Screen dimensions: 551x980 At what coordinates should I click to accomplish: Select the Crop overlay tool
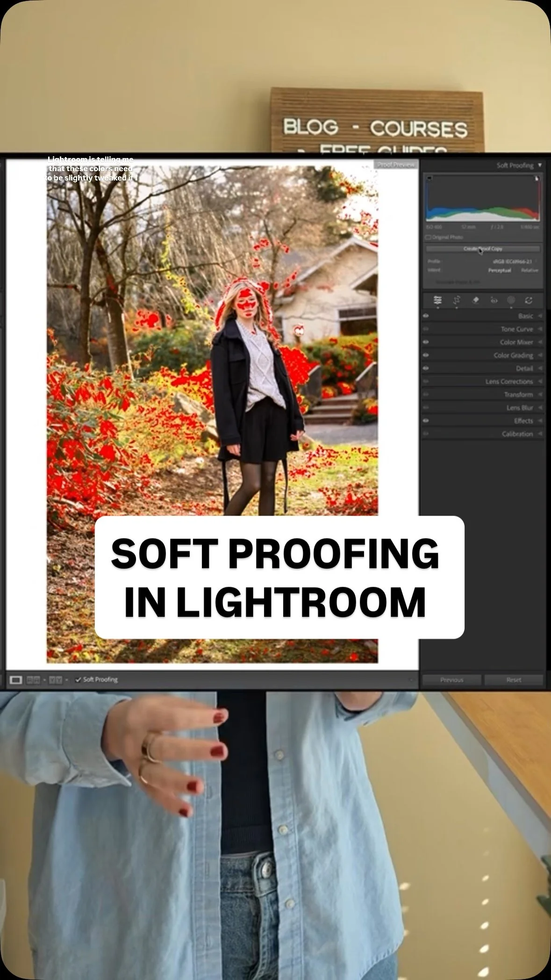click(x=457, y=300)
